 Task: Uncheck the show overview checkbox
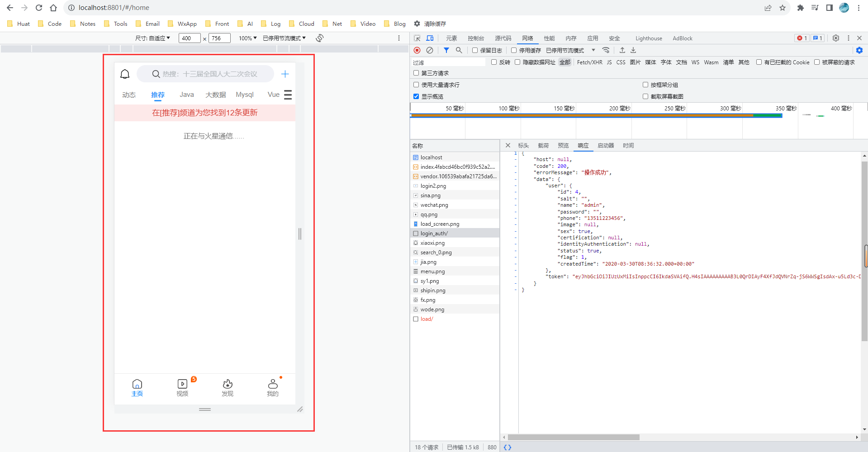pos(416,96)
